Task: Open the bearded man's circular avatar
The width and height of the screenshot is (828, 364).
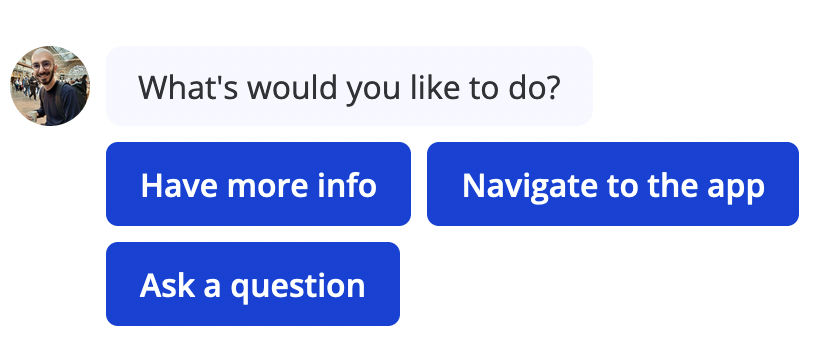Action: (50, 86)
